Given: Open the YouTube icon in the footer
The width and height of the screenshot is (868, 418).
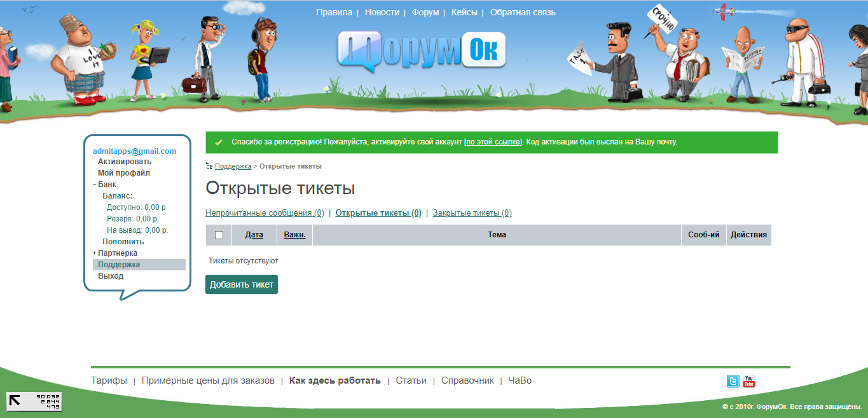Looking at the screenshot, I should [749, 380].
